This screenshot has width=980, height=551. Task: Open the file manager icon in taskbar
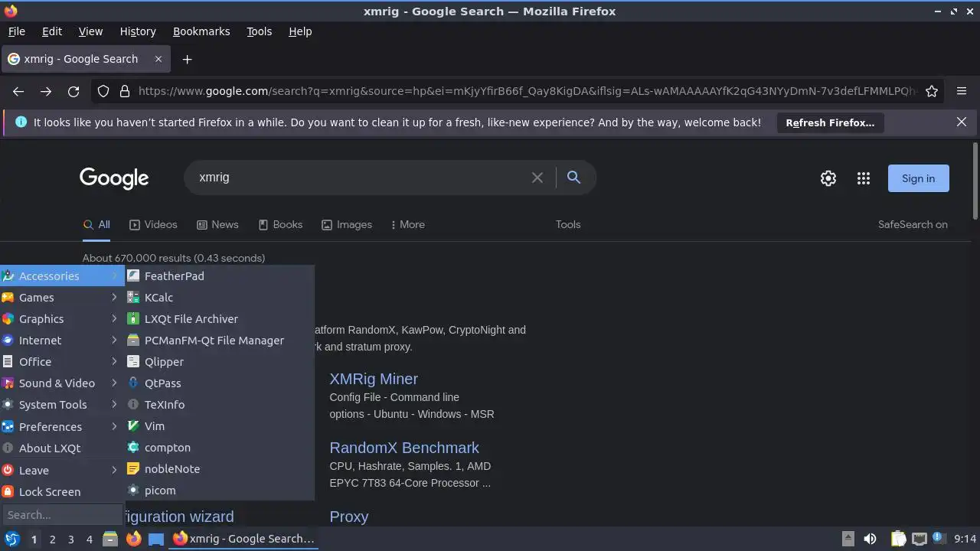tap(110, 539)
